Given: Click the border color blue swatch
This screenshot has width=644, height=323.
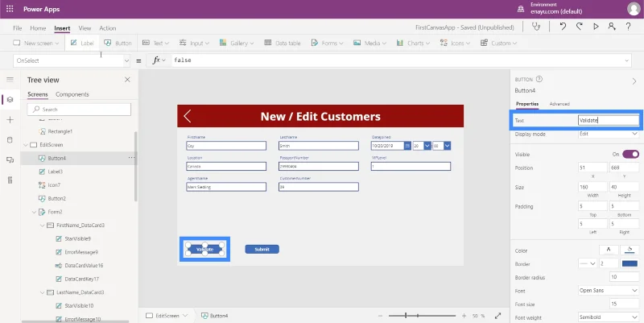Looking at the screenshot, I should [630, 264].
